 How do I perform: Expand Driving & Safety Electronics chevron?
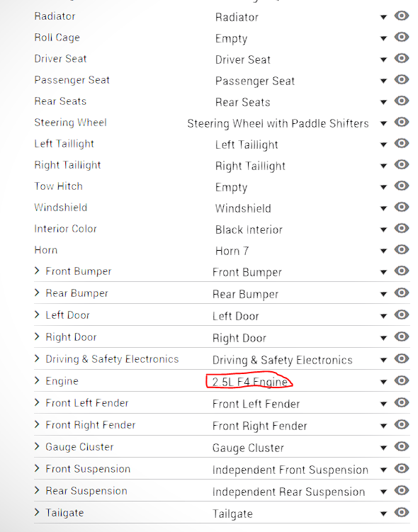click(x=37, y=358)
